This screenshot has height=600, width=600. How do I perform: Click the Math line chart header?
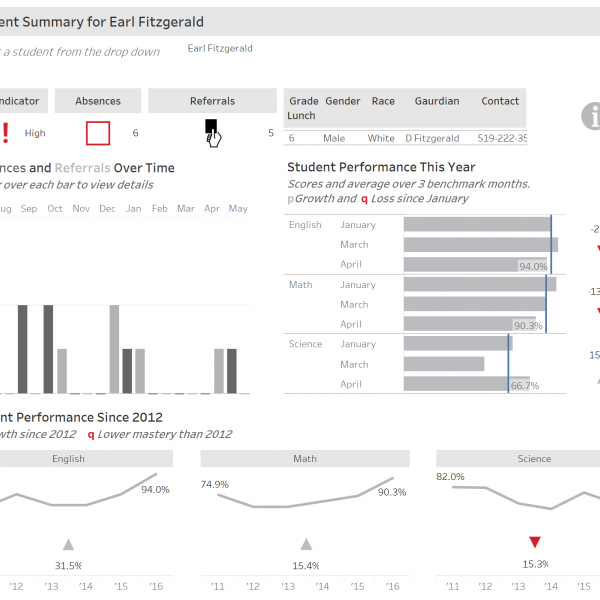coord(305,458)
